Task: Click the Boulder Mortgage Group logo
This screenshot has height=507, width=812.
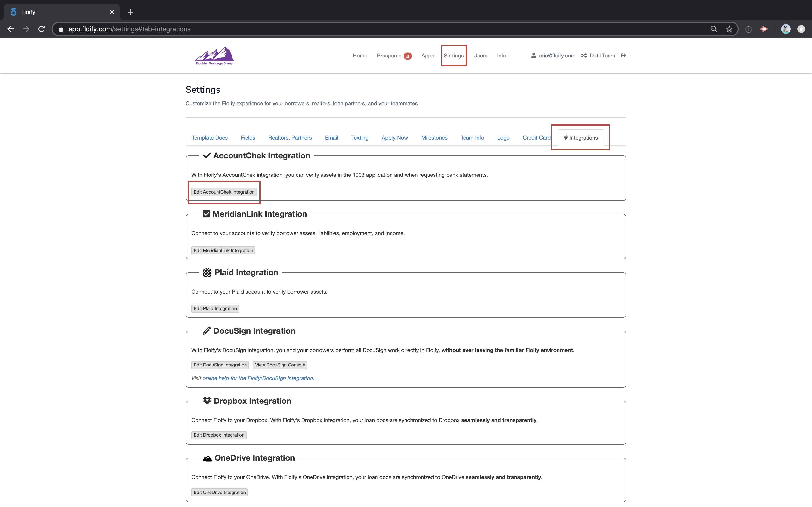Action: [x=214, y=56]
